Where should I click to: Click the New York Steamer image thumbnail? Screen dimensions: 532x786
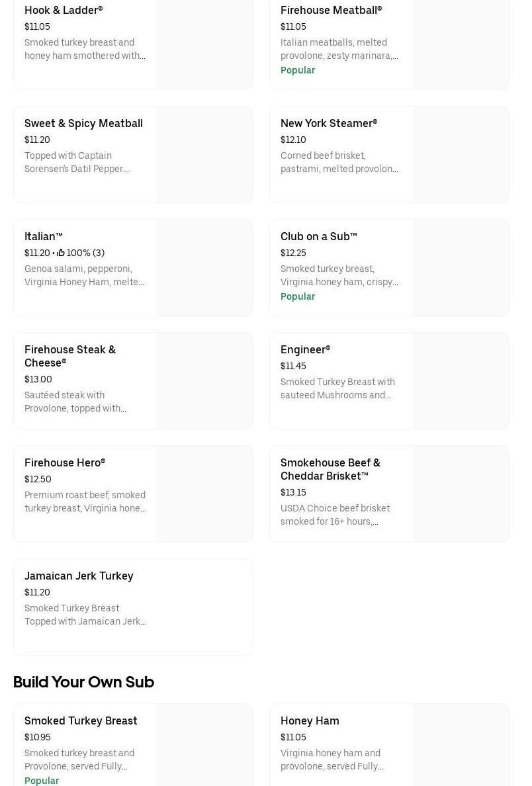pyautogui.click(x=461, y=155)
